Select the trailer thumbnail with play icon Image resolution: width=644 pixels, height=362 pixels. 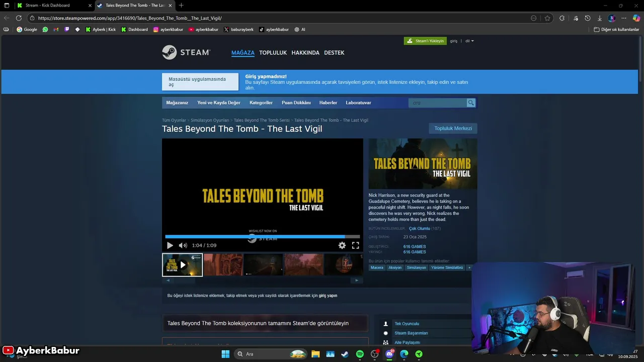point(182,264)
